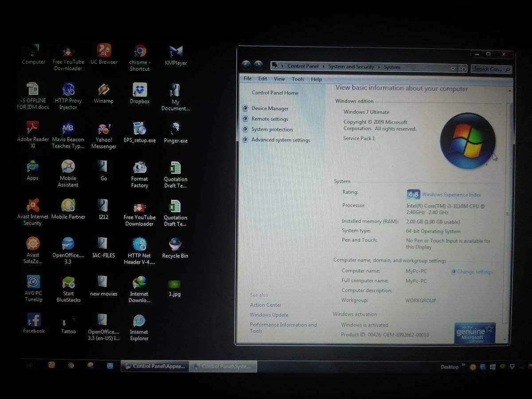Open the File menu
The height and width of the screenshot is (399, 532).
click(247, 78)
